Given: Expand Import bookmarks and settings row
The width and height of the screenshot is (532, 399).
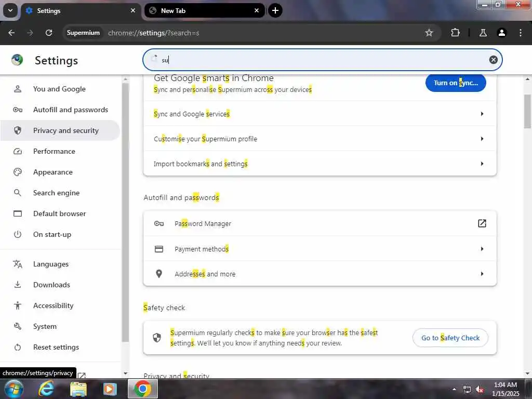Looking at the screenshot, I should pos(320,164).
